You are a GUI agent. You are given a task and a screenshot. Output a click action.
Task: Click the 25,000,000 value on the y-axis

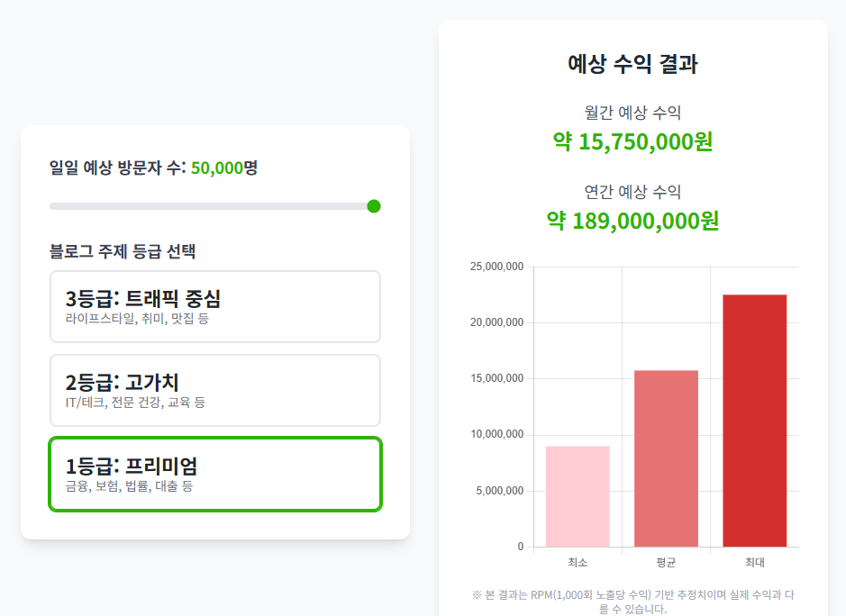coord(496,267)
